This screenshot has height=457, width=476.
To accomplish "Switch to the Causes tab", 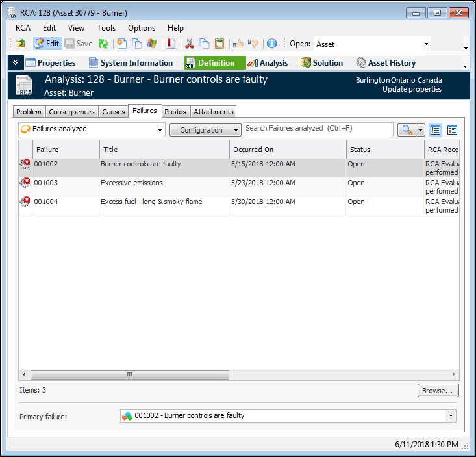I will (x=114, y=112).
